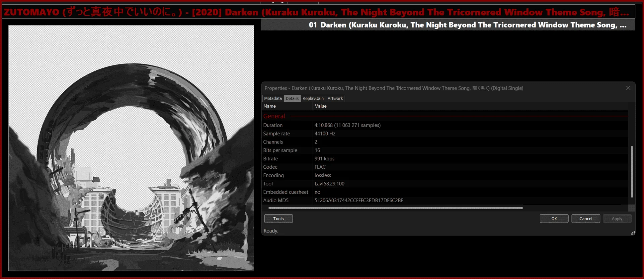Select the Embedded cuesheet value no
This screenshot has height=279, width=644.
(317, 192)
